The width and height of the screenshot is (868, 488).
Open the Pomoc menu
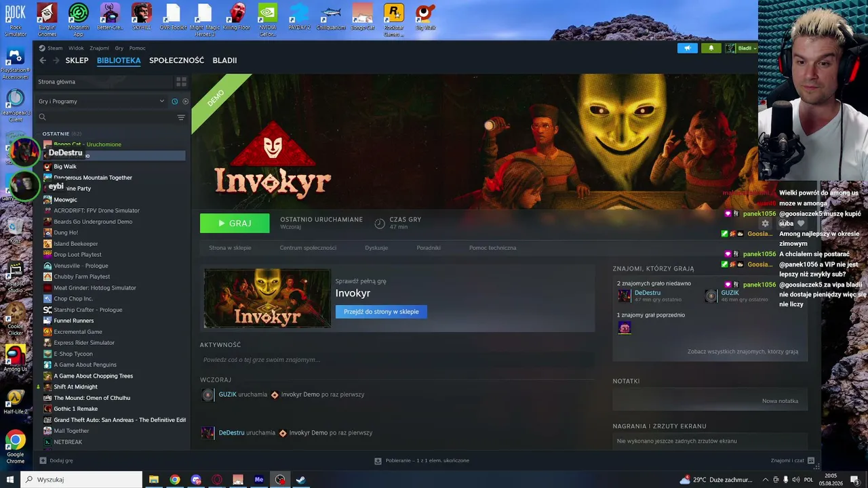pos(138,48)
